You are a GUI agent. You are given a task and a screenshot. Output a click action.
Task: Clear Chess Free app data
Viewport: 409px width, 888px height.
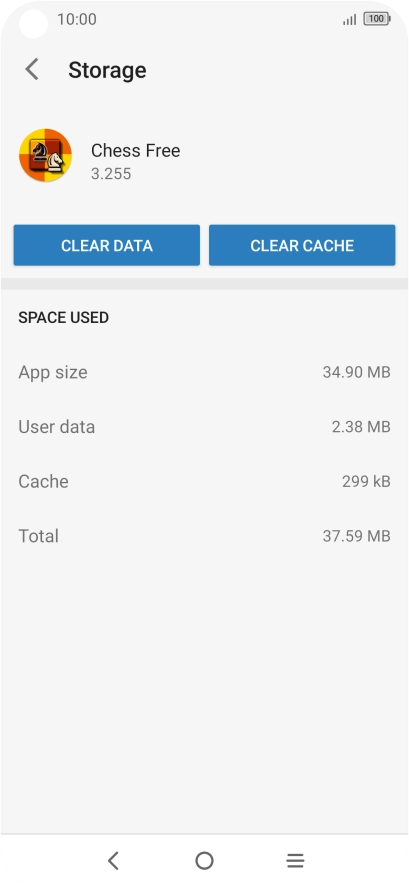click(106, 245)
